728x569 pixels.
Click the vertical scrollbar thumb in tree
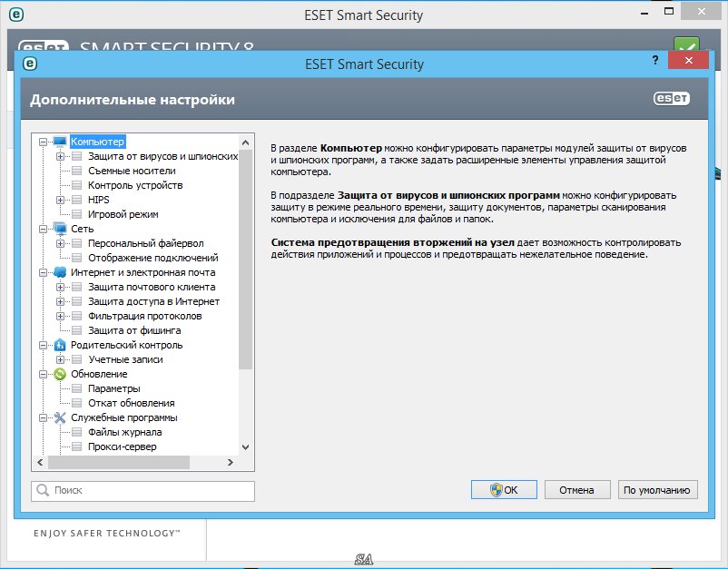point(246,259)
